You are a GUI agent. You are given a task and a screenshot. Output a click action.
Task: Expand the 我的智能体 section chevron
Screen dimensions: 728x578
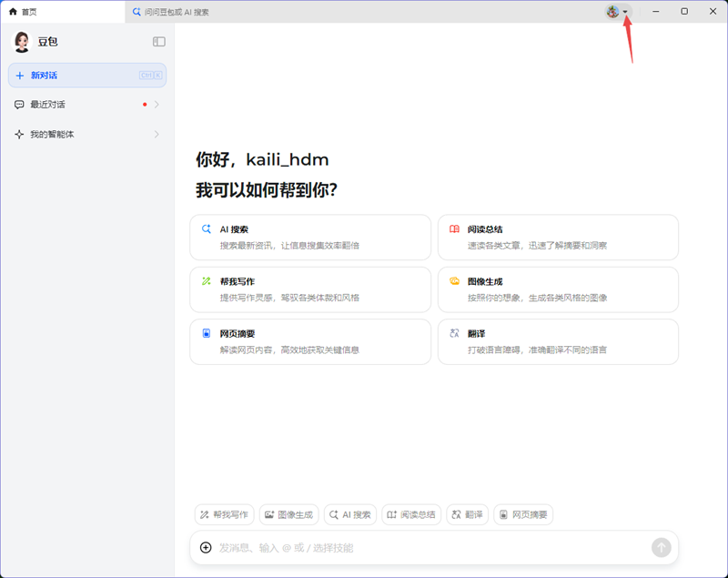156,134
